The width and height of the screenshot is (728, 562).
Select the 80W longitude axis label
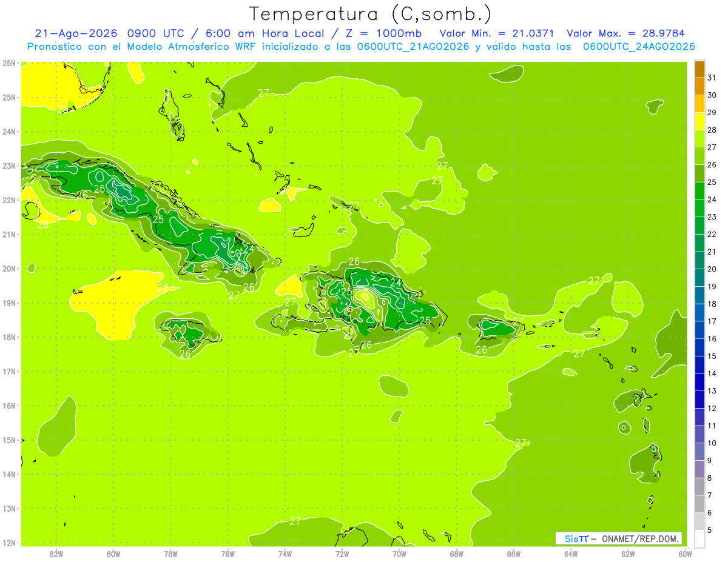pyautogui.click(x=113, y=554)
